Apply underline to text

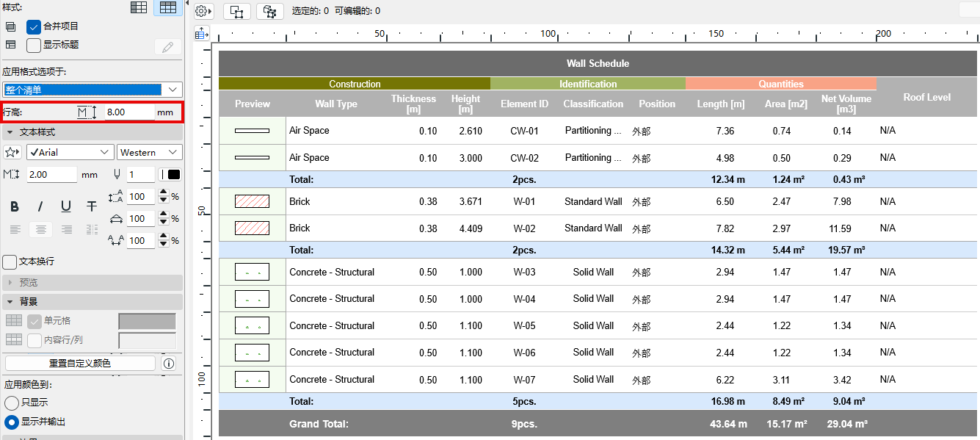[x=66, y=206]
